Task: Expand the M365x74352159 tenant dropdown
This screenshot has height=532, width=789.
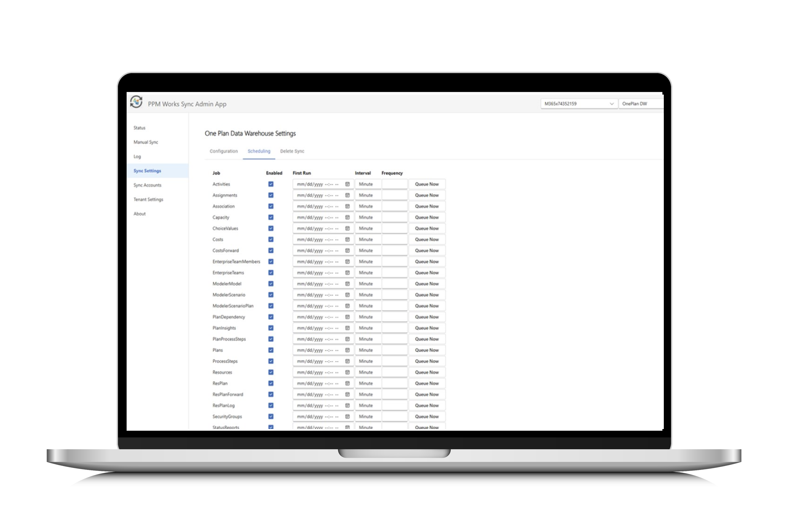Action: pos(579,104)
